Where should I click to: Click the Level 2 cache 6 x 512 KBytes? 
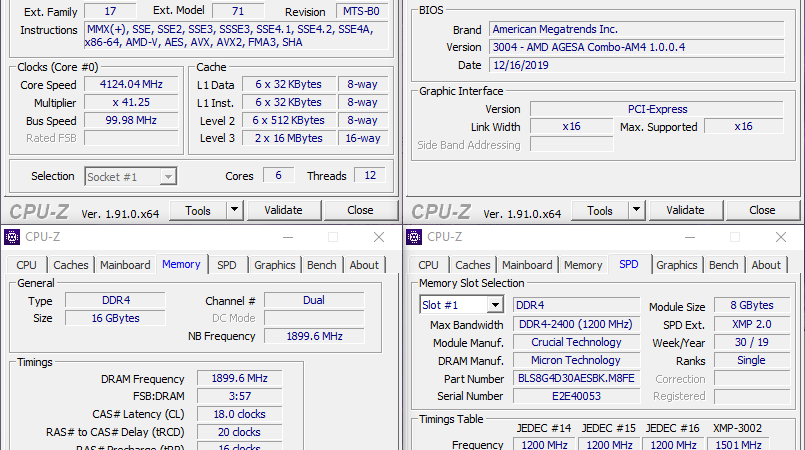[289, 120]
